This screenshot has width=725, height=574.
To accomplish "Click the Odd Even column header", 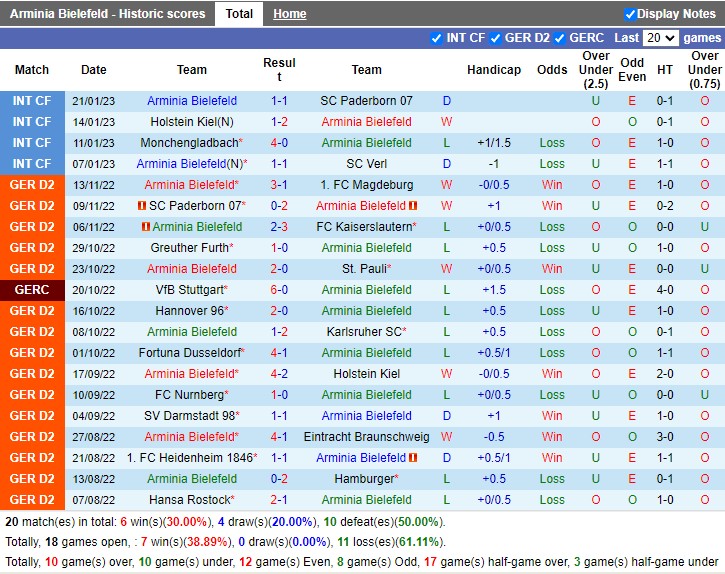I will [632, 70].
